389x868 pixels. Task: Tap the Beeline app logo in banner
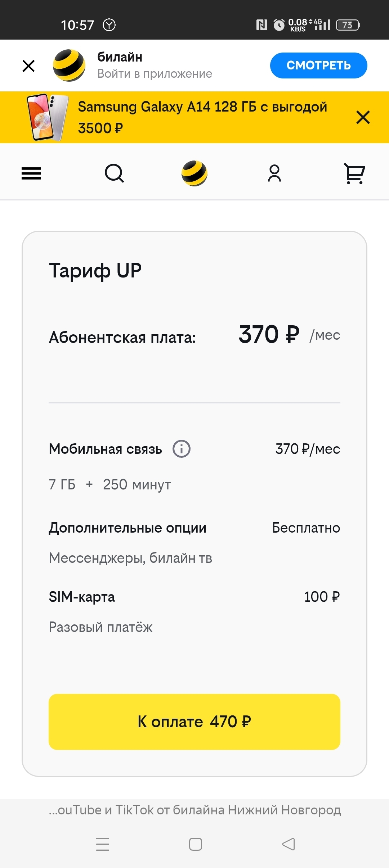pos(69,65)
